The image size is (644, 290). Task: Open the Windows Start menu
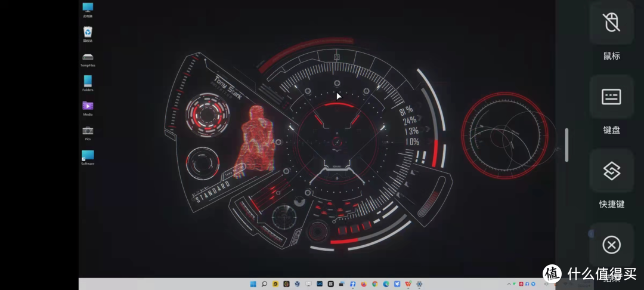(253, 284)
